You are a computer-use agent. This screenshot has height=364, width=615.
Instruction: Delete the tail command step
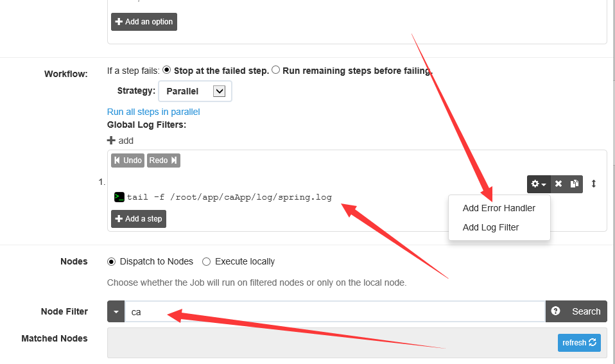559,184
